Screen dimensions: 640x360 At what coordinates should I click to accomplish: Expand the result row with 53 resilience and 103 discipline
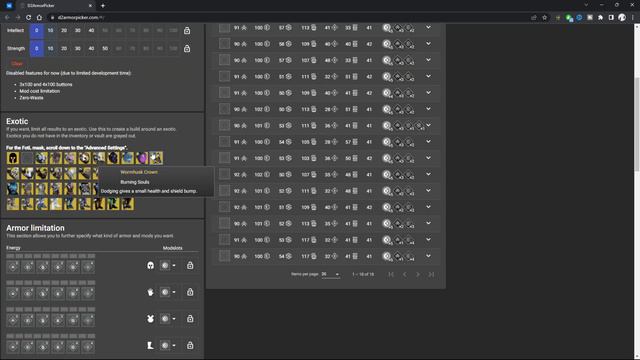pos(428,158)
